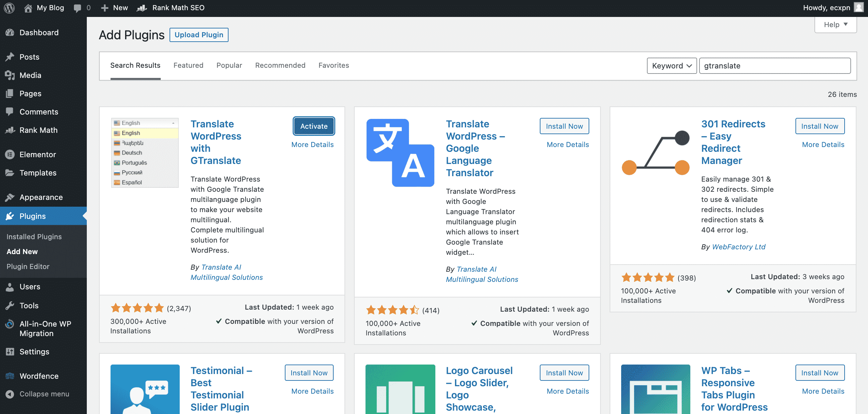Click the New plus icon

[105, 8]
